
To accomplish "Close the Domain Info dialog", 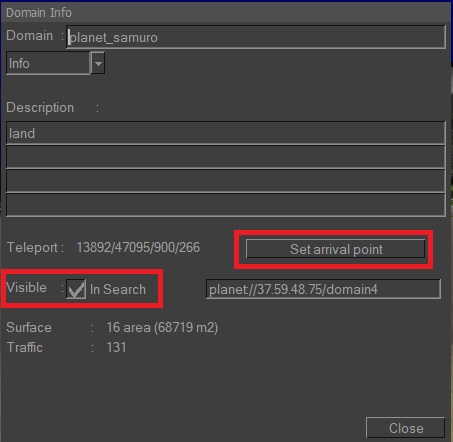I will pyautogui.click(x=406, y=428).
